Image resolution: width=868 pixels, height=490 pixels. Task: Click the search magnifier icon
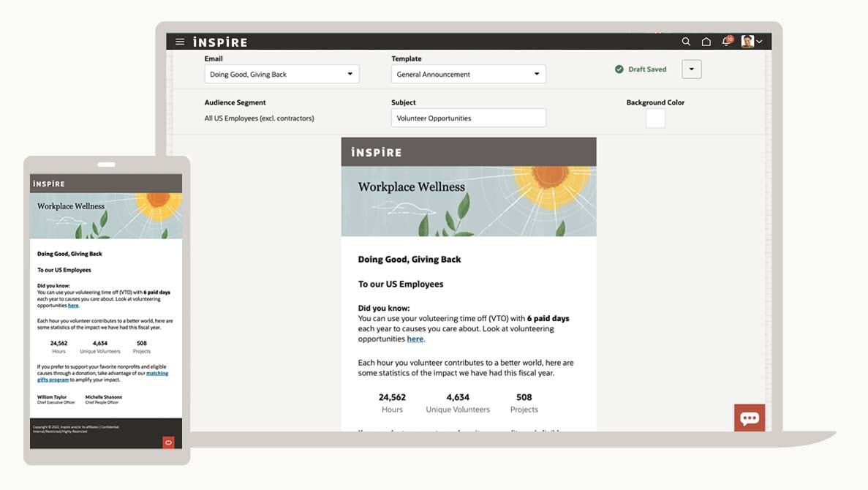[x=686, y=42]
